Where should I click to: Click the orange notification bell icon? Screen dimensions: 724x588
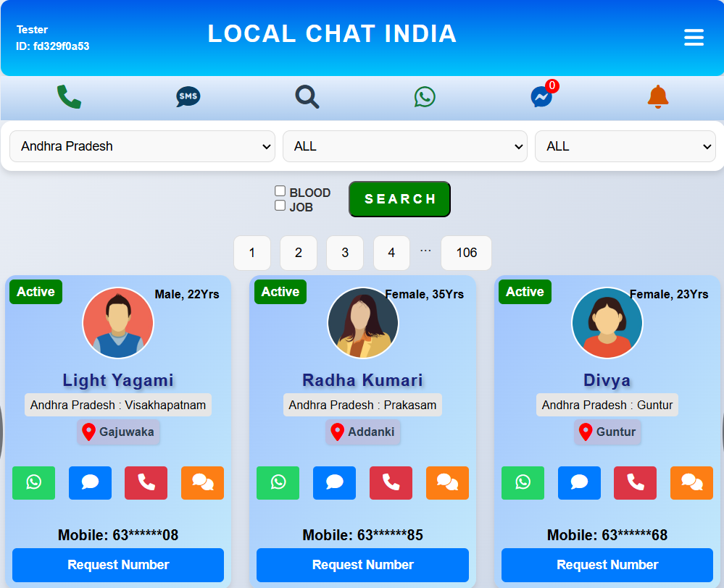pyautogui.click(x=657, y=96)
